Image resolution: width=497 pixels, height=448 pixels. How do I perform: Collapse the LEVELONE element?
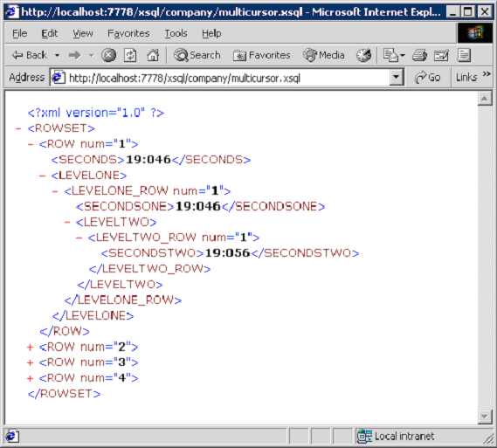[43, 176]
